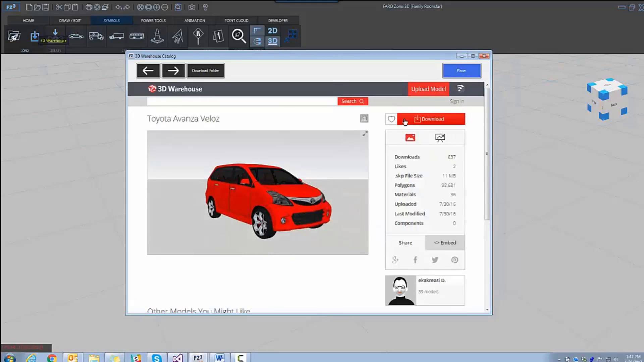Open Other Models You Might Like section
Image resolution: width=644 pixels, height=362 pixels.
(x=198, y=310)
